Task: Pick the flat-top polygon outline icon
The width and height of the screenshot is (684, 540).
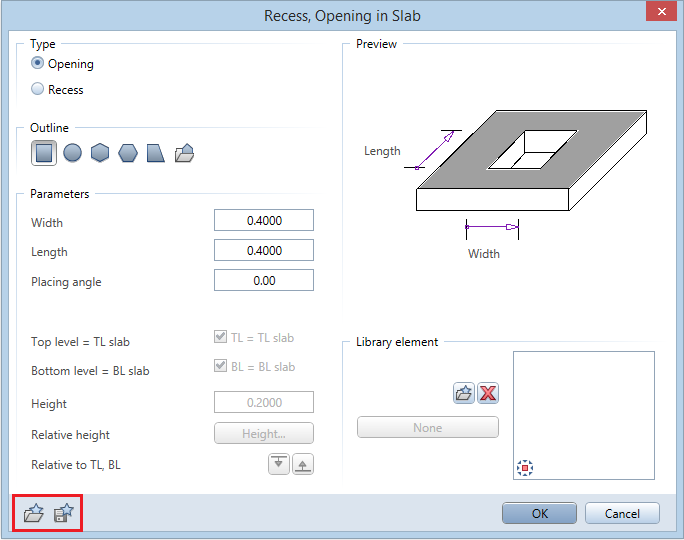Action: 128,153
